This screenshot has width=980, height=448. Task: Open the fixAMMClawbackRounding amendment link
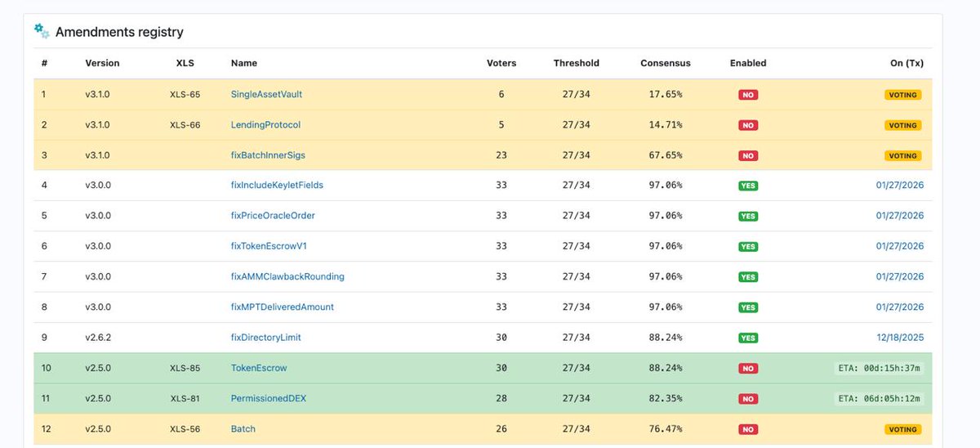(287, 276)
